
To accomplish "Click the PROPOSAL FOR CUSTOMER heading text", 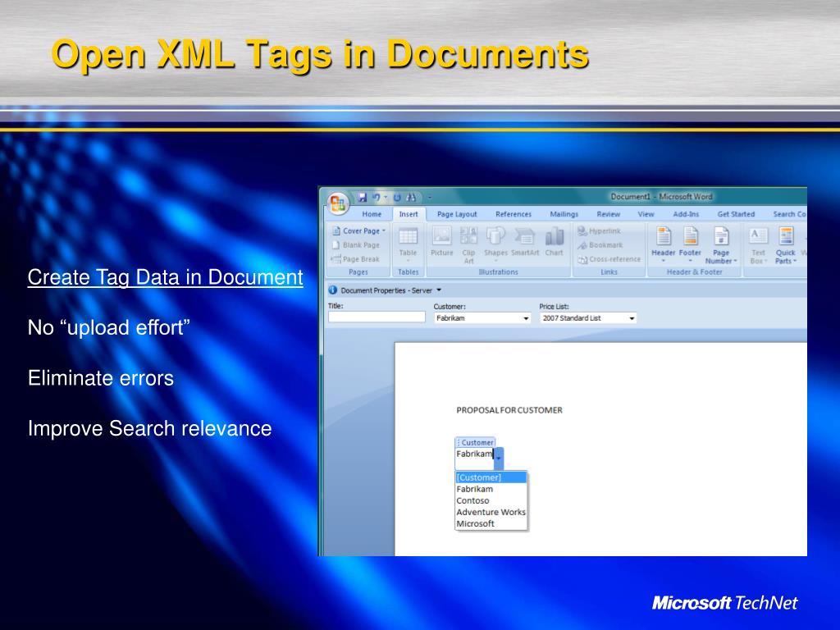I will click(x=509, y=410).
